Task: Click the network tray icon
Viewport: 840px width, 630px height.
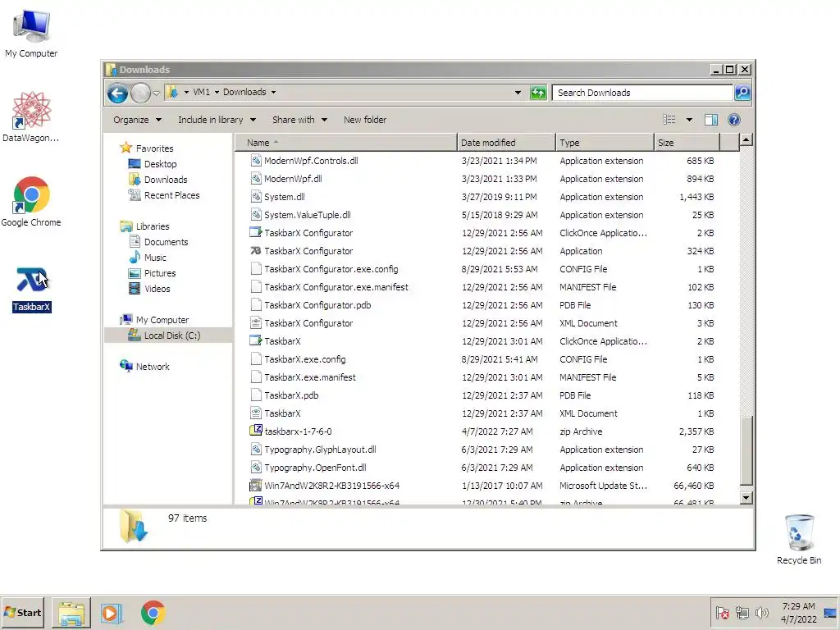Action: (x=742, y=613)
